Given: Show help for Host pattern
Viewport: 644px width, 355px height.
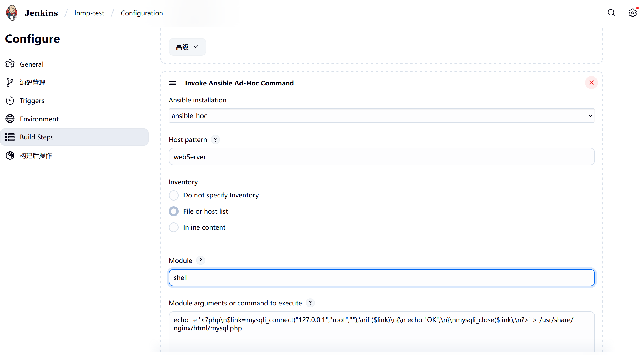Looking at the screenshot, I should 215,140.
